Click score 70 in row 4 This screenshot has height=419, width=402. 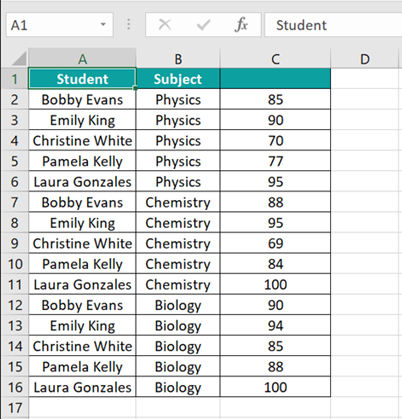pos(275,141)
